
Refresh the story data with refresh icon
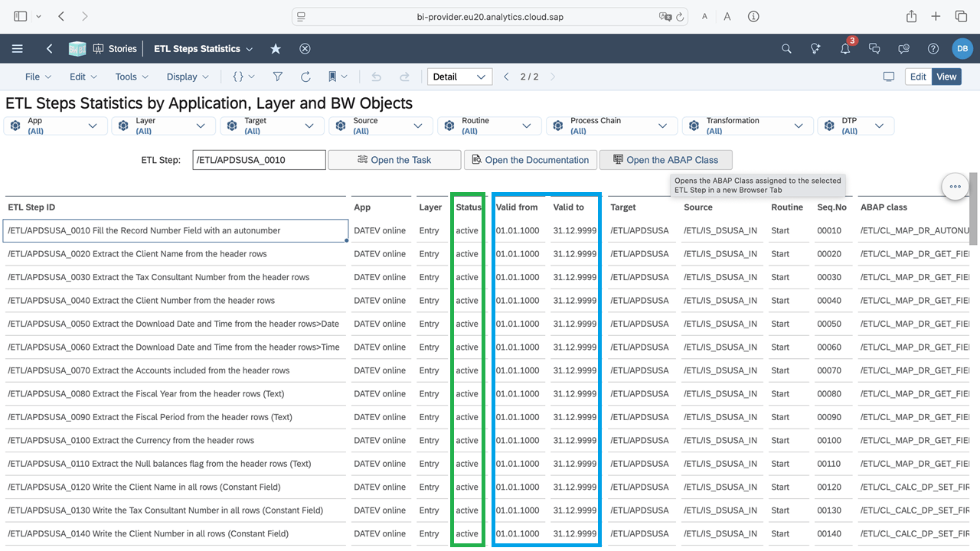[x=305, y=77]
